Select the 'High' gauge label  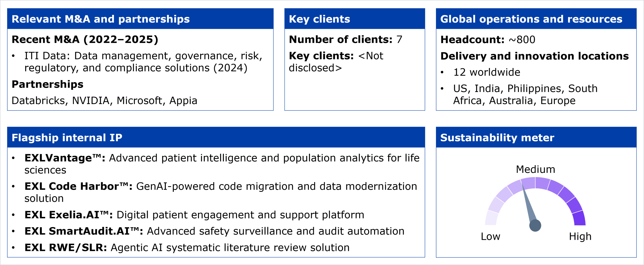(x=580, y=236)
